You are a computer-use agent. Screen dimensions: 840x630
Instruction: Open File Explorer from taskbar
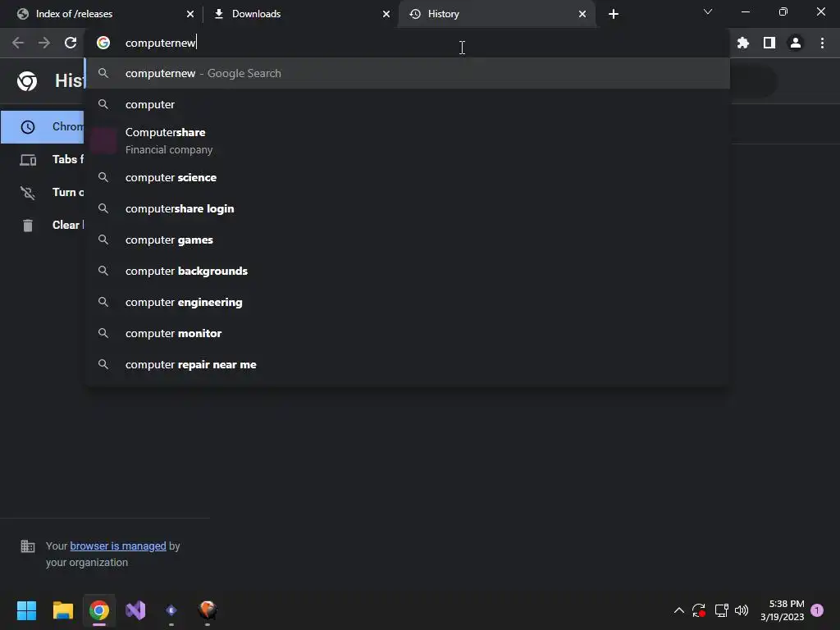[x=62, y=610]
